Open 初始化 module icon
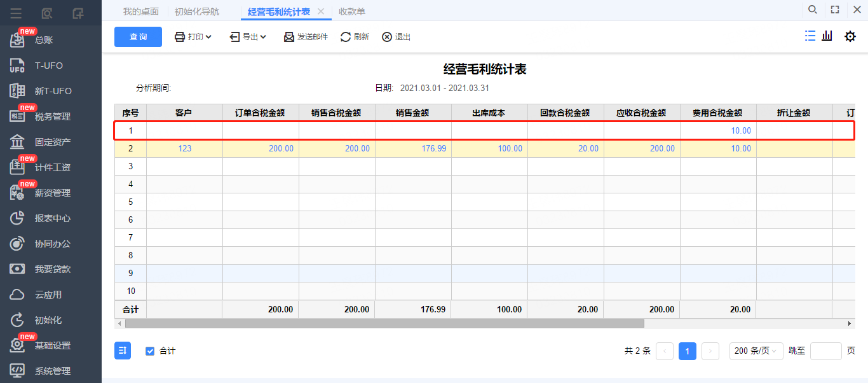 coord(17,320)
